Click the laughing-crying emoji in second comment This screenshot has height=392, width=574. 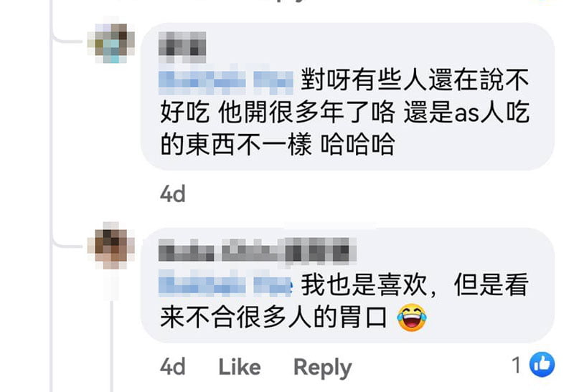(412, 317)
